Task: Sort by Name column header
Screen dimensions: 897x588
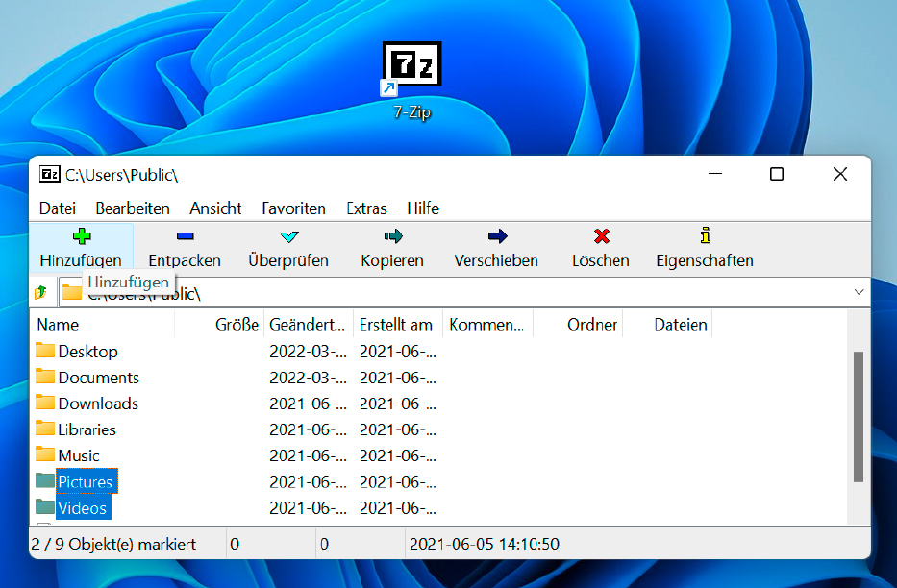Action: coord(104,325)
